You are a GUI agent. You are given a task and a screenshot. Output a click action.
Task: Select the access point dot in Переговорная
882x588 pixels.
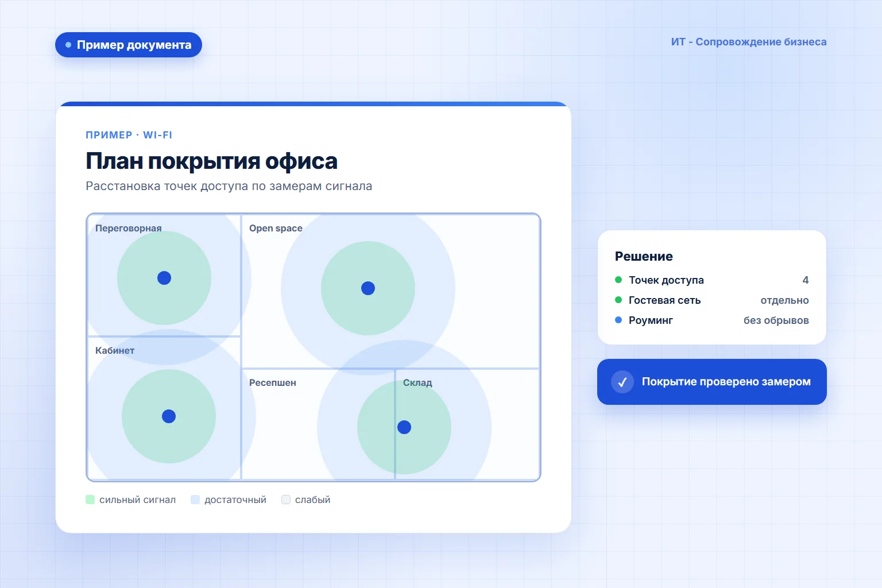tap(164, 278)
